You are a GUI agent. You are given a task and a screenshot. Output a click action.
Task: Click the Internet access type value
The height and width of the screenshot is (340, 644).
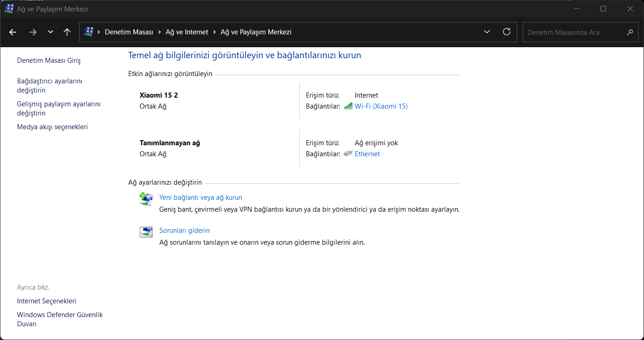pos(366,95)
